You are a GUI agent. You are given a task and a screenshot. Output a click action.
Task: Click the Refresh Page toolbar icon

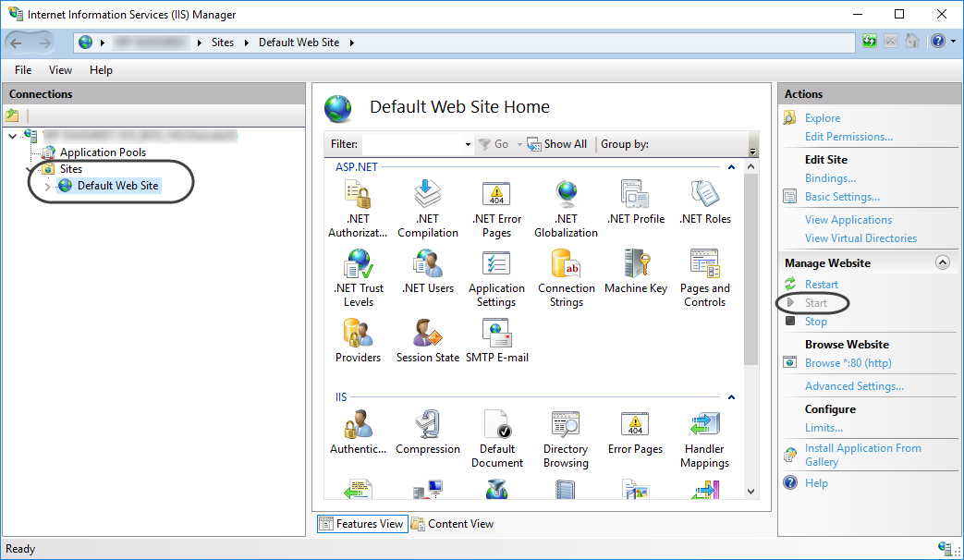(x=870, y=42)
